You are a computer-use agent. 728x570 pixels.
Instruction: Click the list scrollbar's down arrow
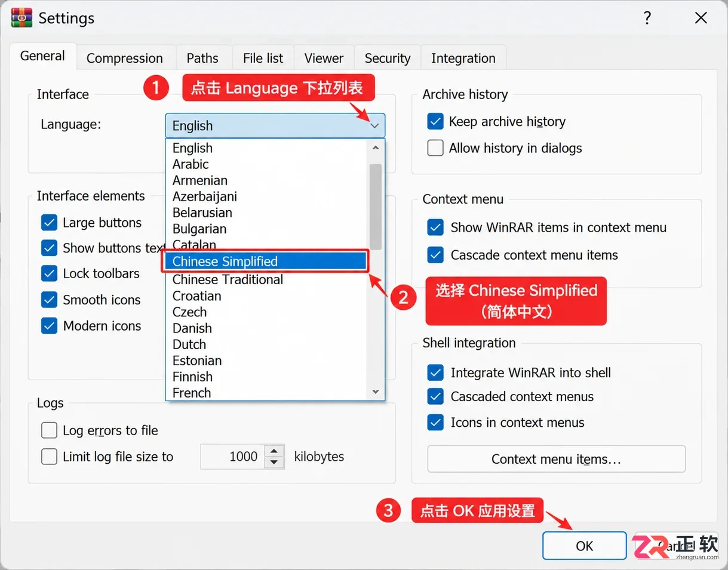(x=376, y=392)
